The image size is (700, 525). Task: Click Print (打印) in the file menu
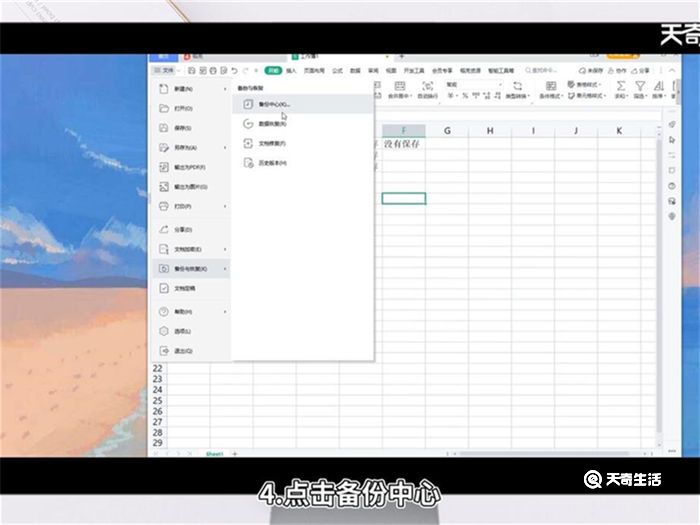(x=192, y=206)
